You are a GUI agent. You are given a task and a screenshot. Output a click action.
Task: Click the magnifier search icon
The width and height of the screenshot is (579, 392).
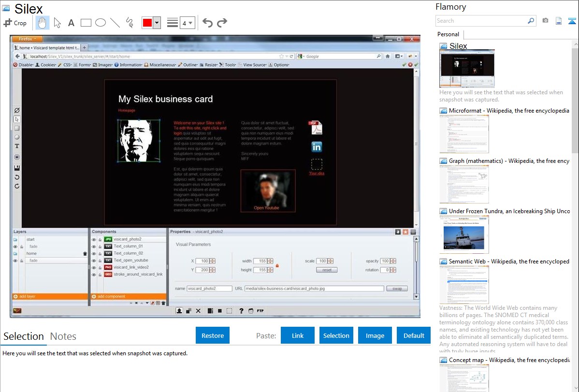[x=531, y=21]
